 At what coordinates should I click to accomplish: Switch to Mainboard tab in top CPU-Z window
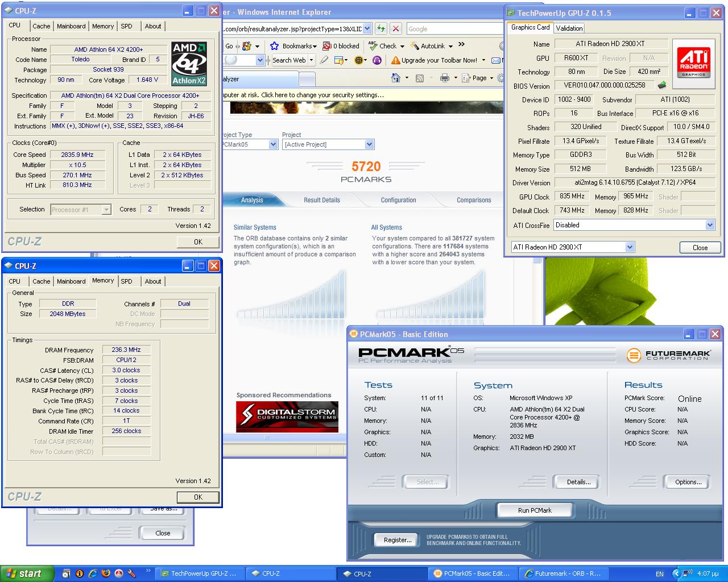pyautogui.click(x=71, y=26)
